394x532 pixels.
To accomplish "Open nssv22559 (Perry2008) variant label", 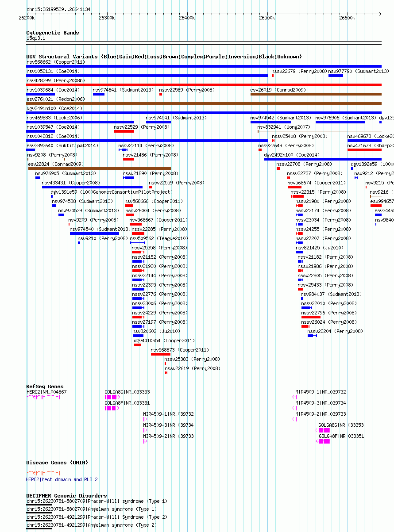I will coord(177,183).
